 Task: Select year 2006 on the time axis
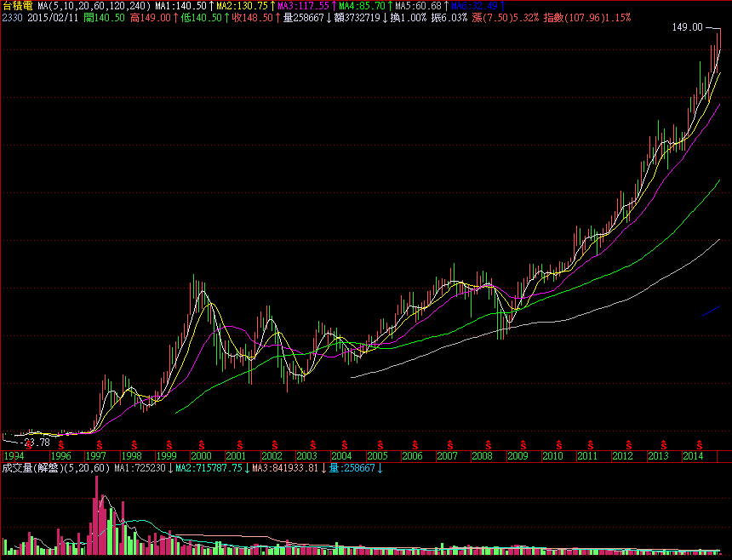tap(412, 456)
